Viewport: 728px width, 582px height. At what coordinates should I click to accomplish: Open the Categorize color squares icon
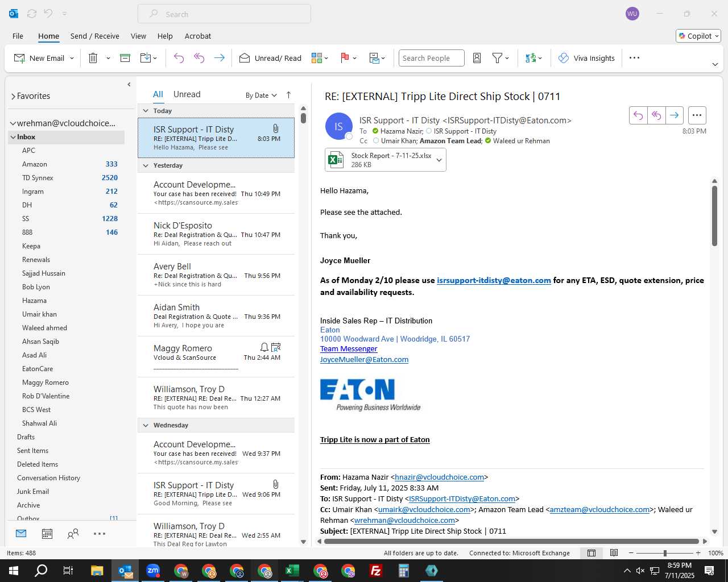[317, 58]
